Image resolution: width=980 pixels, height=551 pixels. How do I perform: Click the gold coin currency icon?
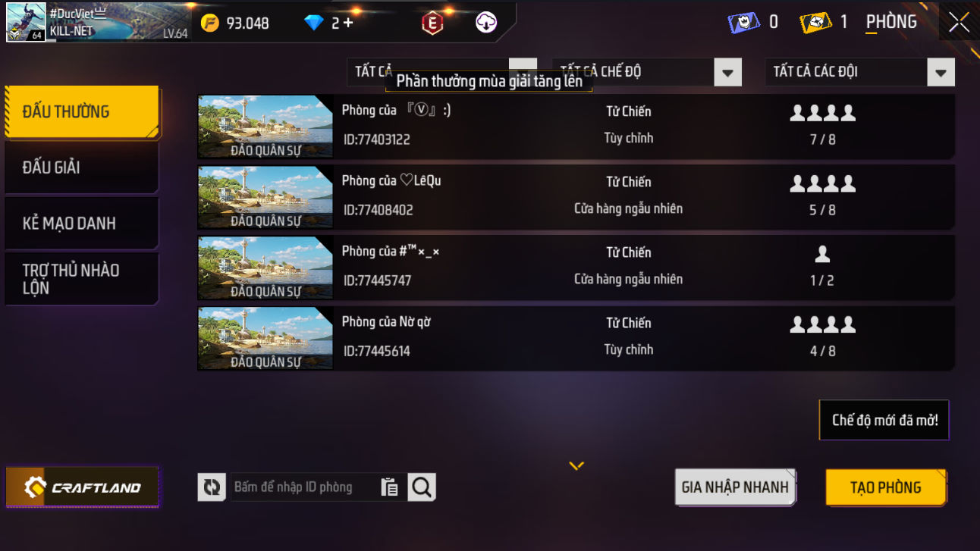210,23
